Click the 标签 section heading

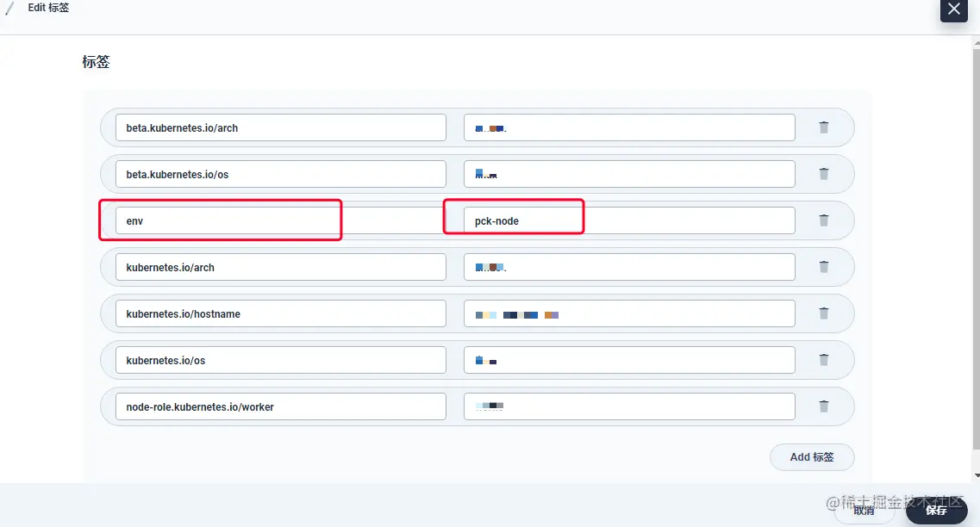click(x=96, y=62)
